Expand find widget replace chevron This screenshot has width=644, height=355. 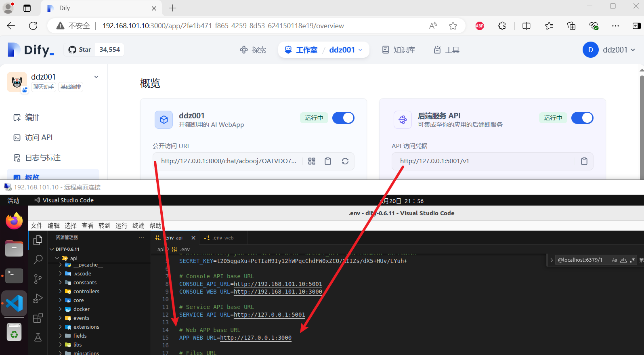[552, 260]
